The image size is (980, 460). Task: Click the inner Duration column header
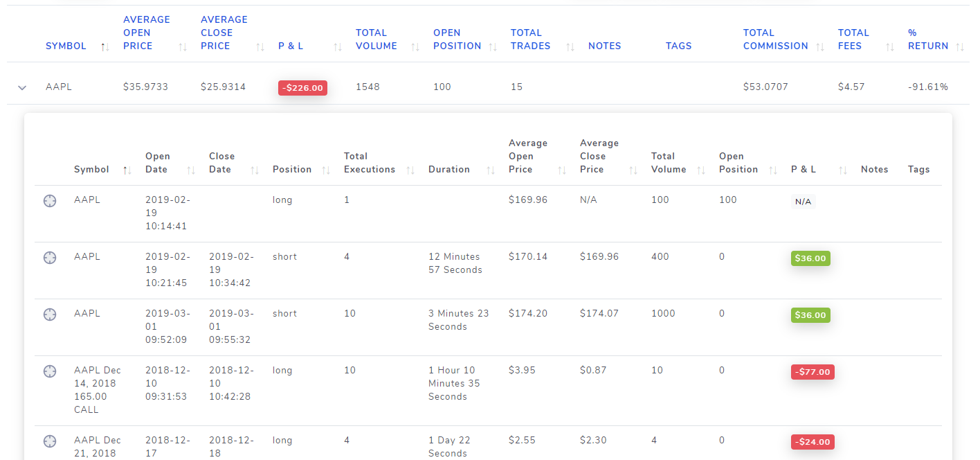click(x=448, y=170)
